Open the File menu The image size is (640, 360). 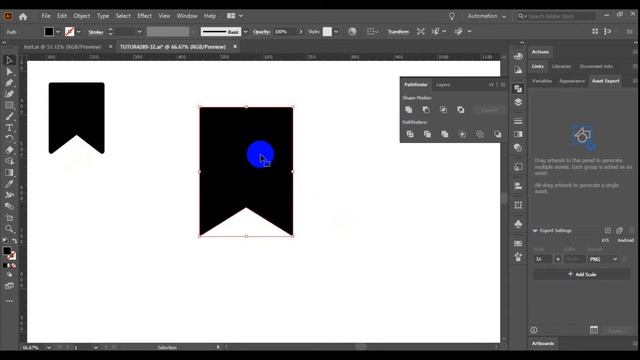46,16
